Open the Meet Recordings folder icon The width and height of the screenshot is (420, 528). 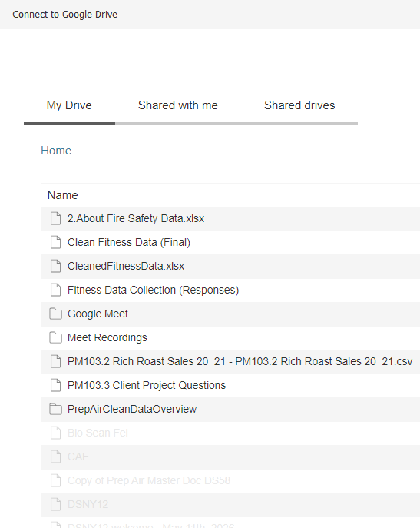[x=55, y=337]
